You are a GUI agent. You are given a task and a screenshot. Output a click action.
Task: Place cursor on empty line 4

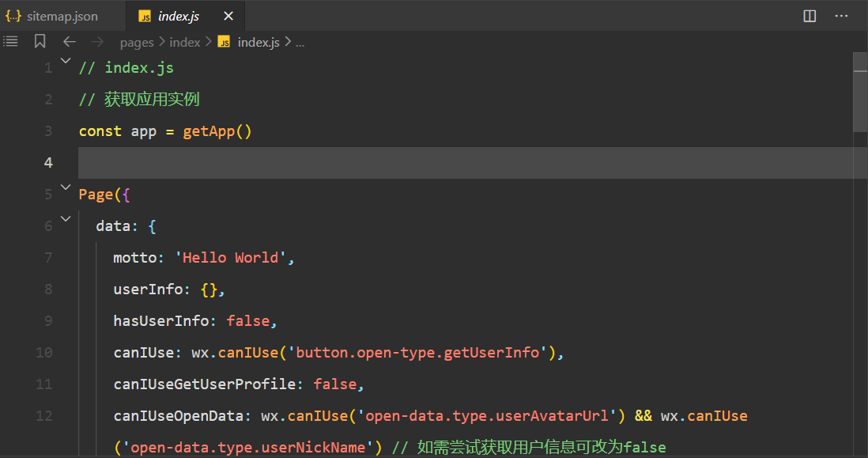point(395,163)
